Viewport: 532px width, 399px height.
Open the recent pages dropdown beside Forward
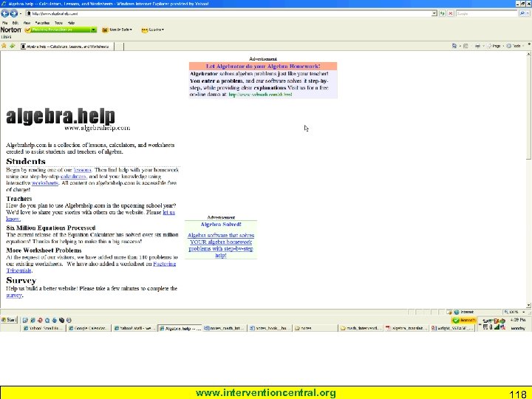21,13
